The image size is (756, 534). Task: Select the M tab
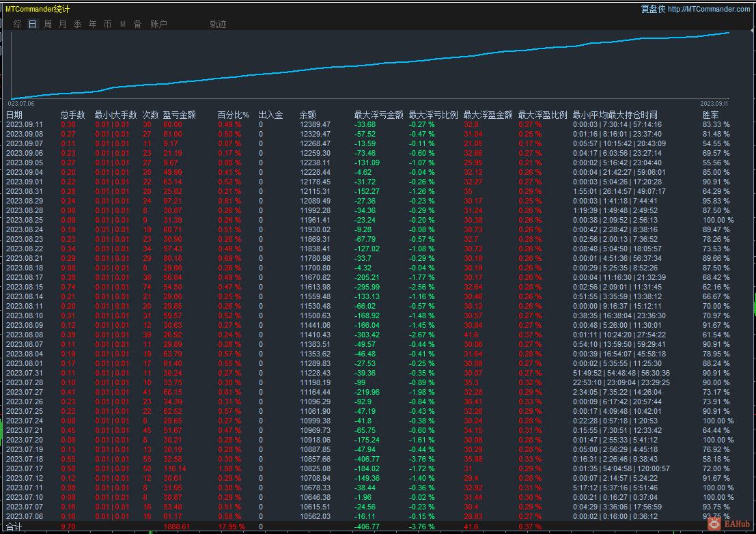coord(123,24)
